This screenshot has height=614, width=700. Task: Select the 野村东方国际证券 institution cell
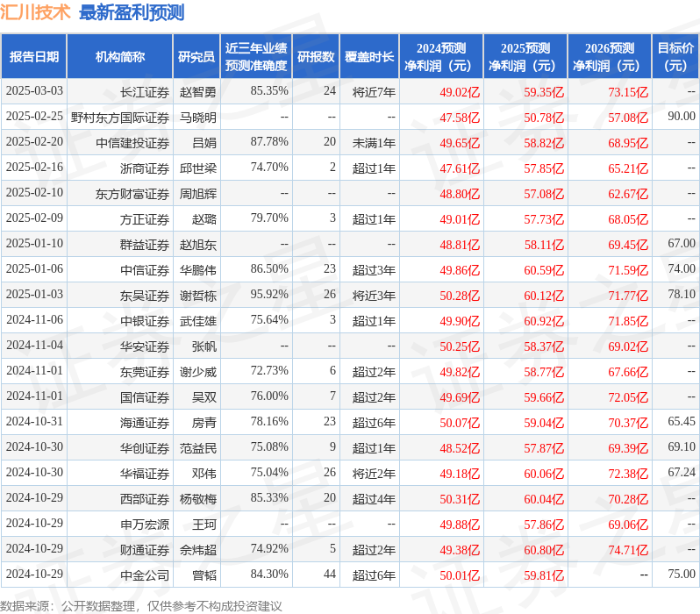click(x=120, y=118)
